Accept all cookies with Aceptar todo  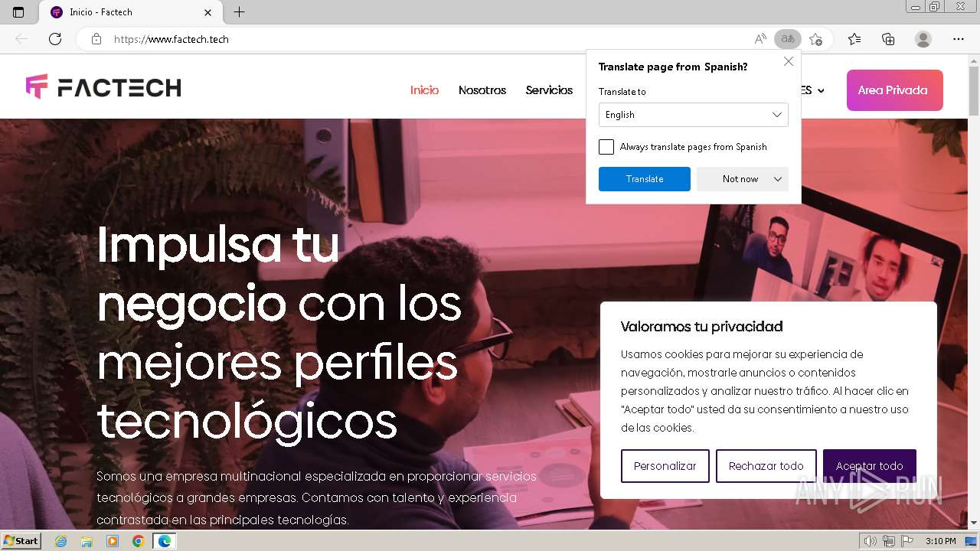870,466
